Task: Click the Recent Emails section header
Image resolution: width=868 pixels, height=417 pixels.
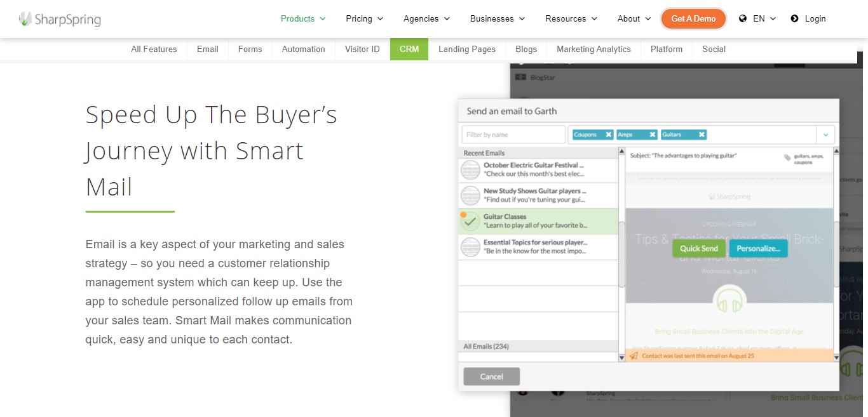Action: (538, 153)
